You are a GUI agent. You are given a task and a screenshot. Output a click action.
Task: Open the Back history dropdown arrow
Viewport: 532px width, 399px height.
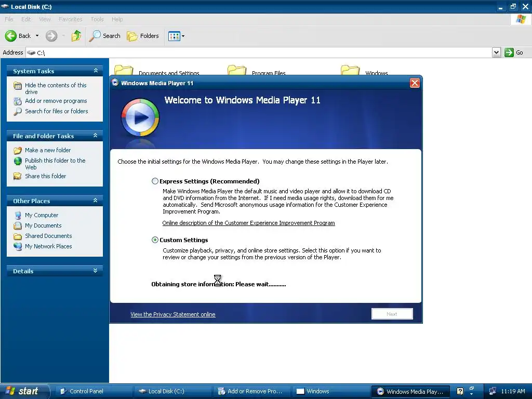pos(37,36)
